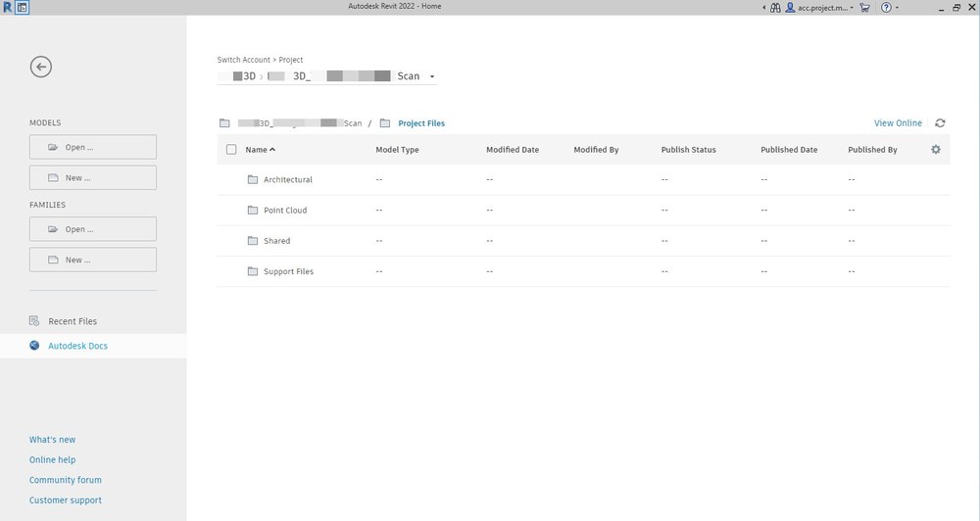Visit the Community forum link
980x521 pixels.
[66, 480]
